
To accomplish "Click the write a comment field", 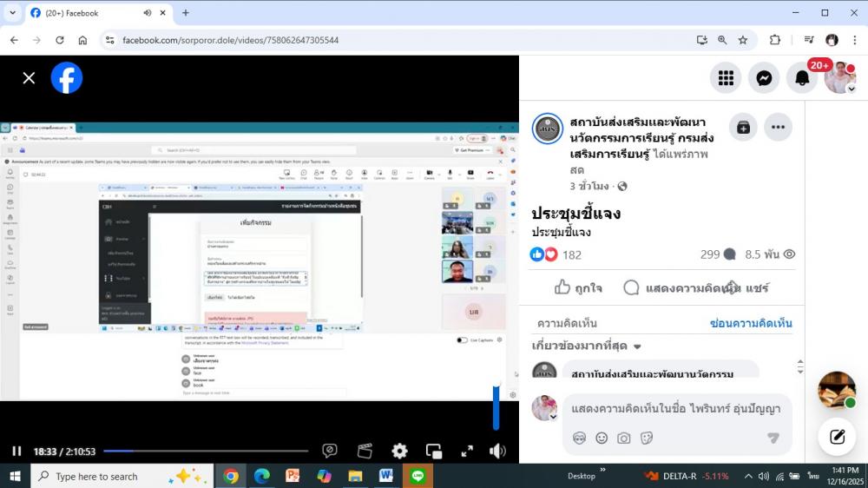I will pos(675,408).
